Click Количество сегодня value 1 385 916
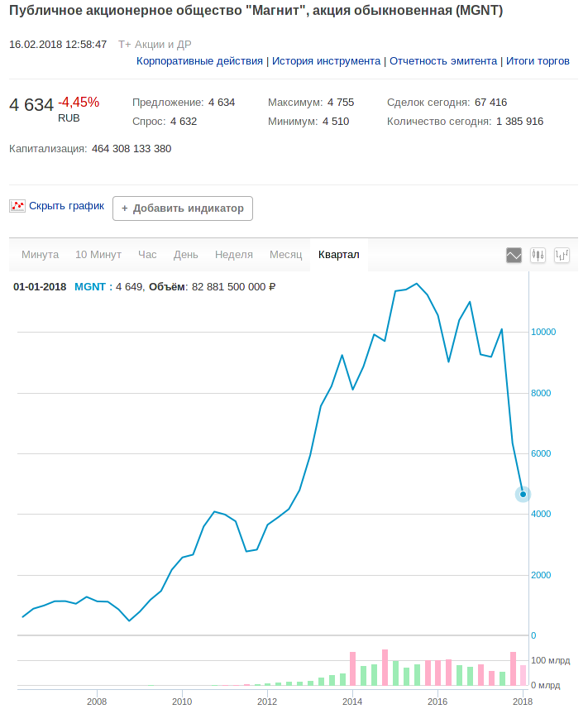588x709 pixels. coord(519,122)
